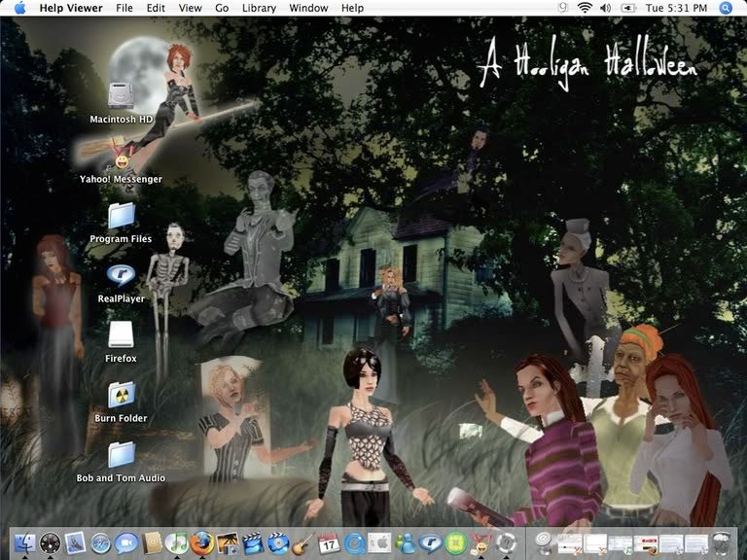Launch iDVD from the Dock
The width and height of the screenshot is (747, 560).
pos(278,543)
